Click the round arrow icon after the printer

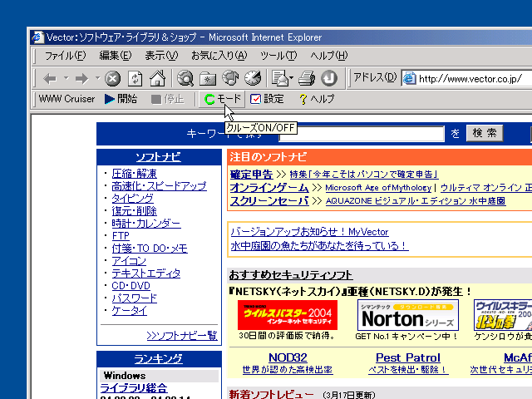[x=329, y=78]
